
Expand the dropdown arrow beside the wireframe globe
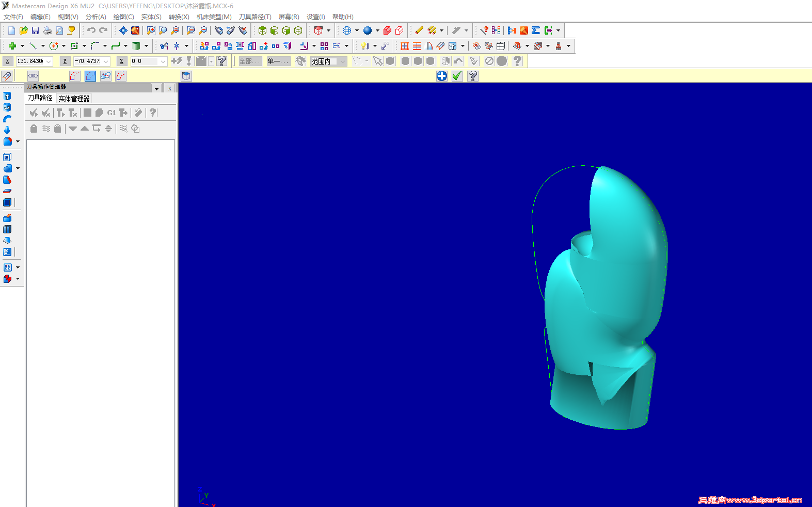(x=357, y=30)
